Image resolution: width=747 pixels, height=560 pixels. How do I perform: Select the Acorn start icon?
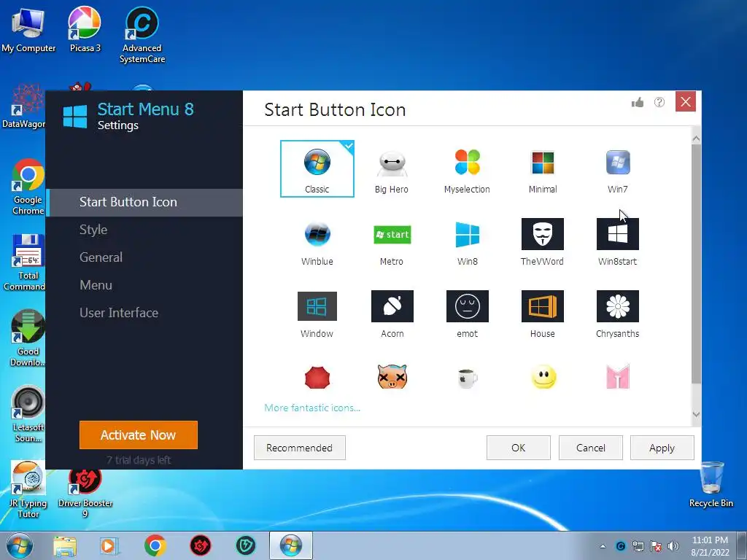point(392,315)
